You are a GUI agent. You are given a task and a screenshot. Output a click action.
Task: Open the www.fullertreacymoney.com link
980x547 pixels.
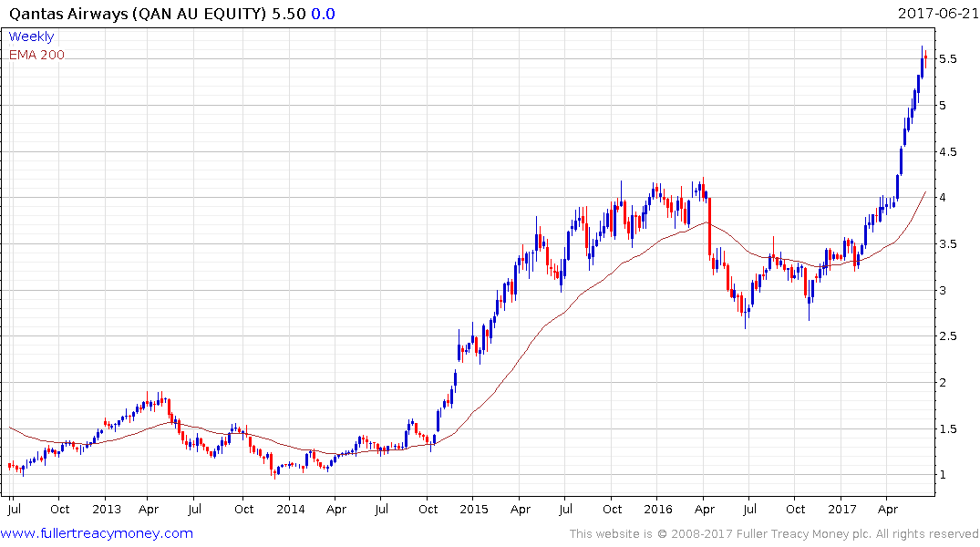(97, 533)
